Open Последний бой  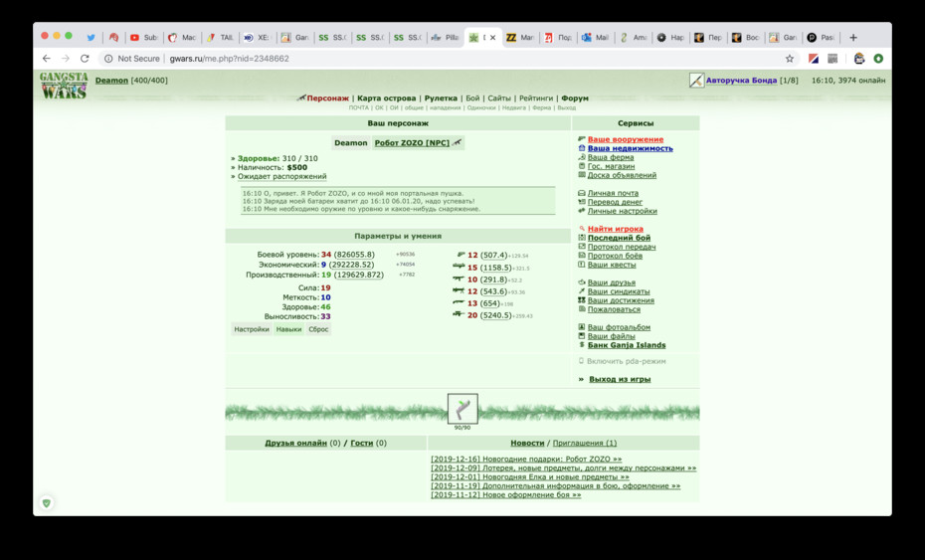[x=619, y=238]
